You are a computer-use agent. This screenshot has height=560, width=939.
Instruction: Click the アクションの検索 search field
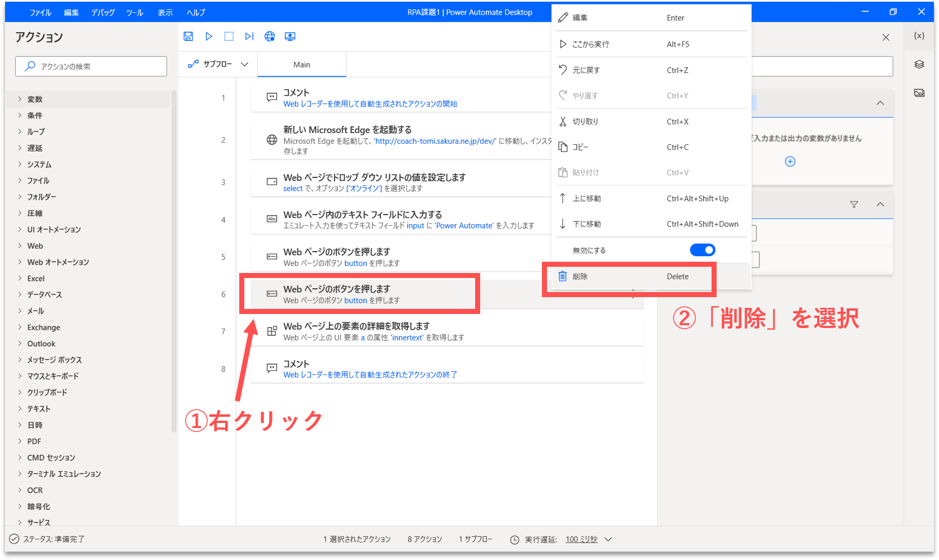[x=91, y=66]
